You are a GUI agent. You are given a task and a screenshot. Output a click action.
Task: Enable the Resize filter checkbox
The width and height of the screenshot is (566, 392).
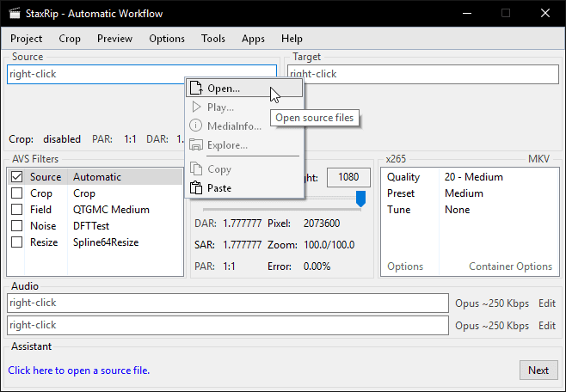[x=16, y=242]
